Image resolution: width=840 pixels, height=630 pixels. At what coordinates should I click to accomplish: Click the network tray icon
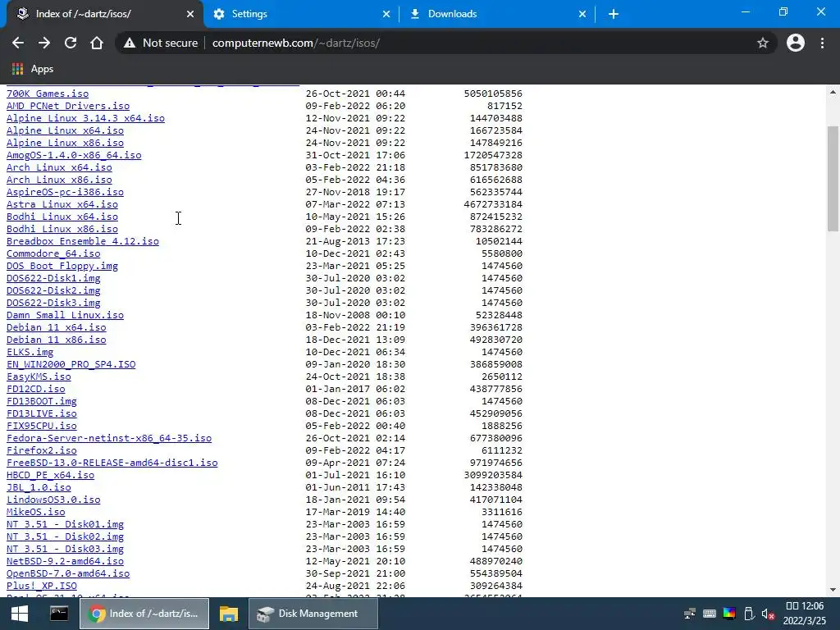(x=690, y=614)
